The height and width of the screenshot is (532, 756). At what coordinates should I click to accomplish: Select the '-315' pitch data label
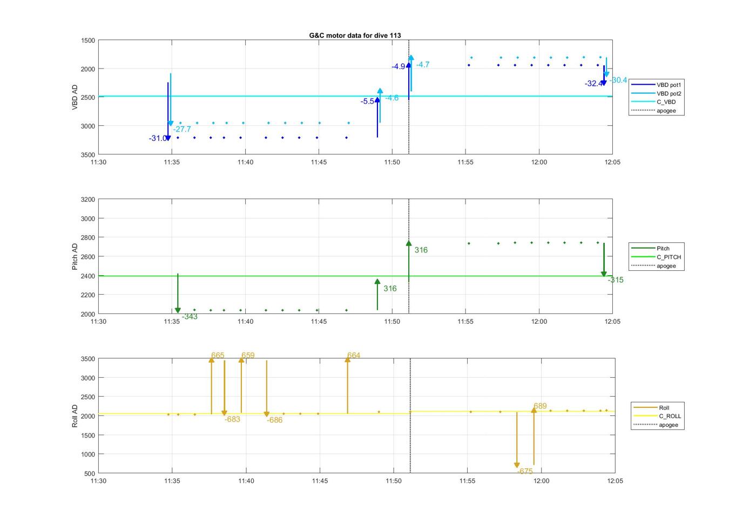[x=616, y=280]
